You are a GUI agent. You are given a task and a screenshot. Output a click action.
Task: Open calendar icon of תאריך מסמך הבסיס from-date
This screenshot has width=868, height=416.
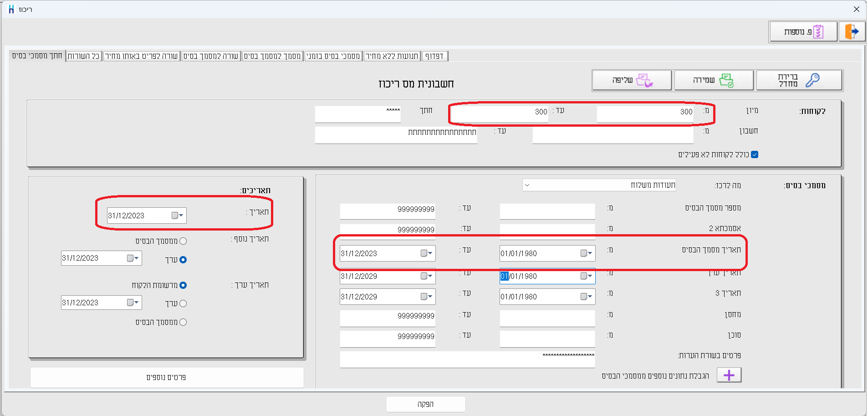[x=584, y=253]
